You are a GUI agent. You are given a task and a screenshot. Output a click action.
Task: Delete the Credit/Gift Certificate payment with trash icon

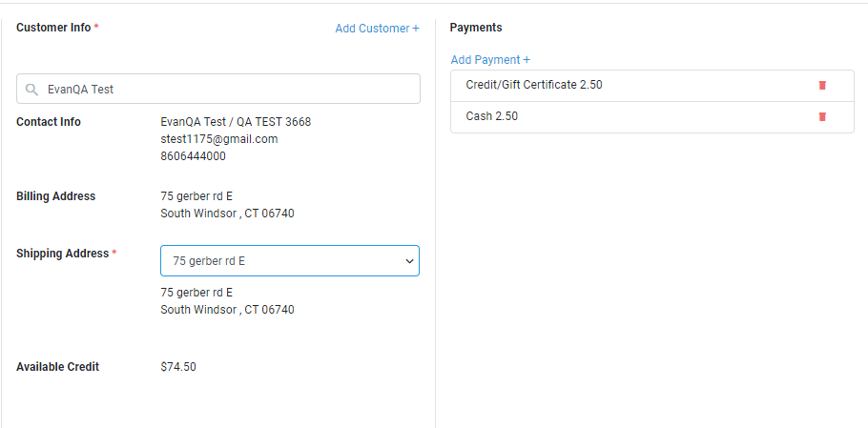[822, 85]
